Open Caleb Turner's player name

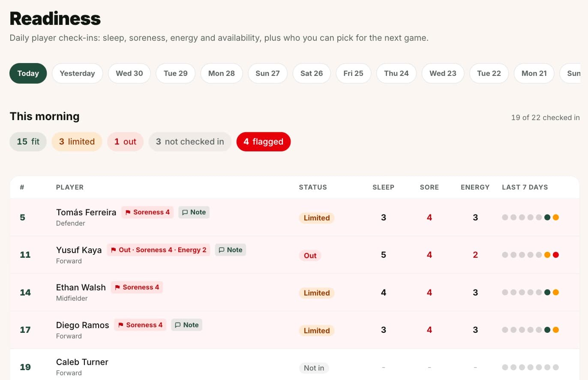[x=82, y=362]
